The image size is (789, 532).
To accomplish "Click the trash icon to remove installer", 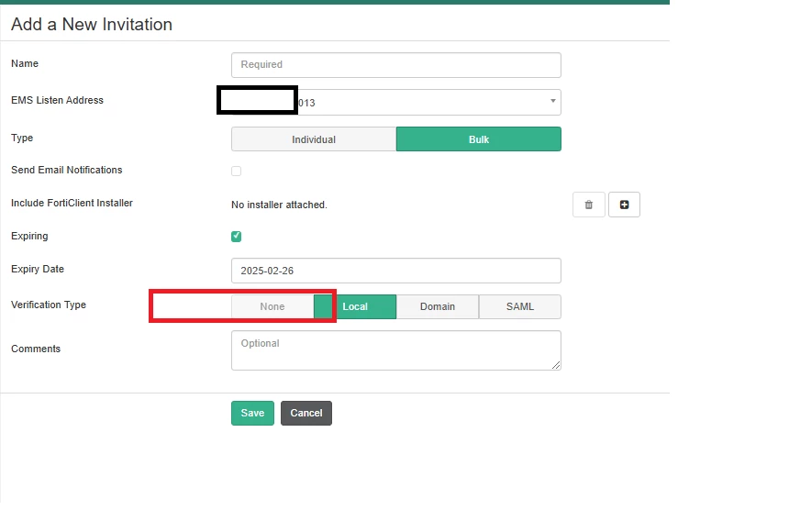I will [589, 205].
